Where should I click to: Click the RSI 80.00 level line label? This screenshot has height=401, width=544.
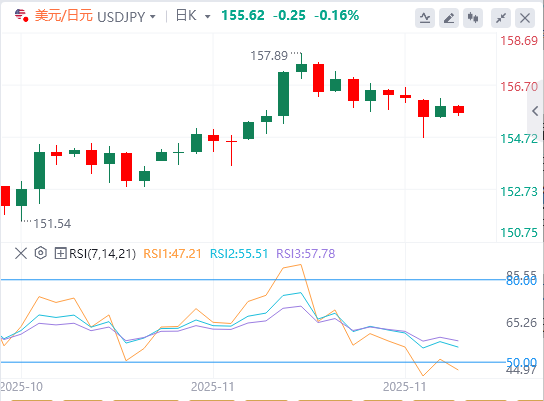[x=521, y=281]
